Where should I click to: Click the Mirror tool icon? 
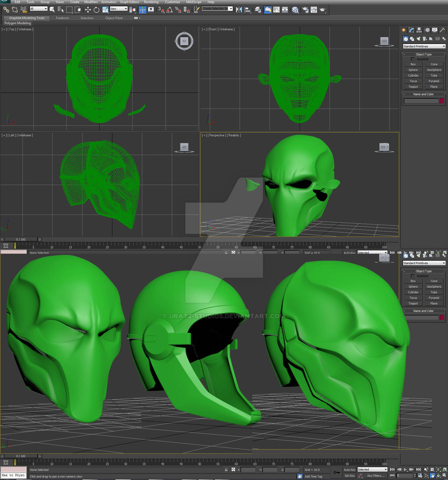(239, 9)
